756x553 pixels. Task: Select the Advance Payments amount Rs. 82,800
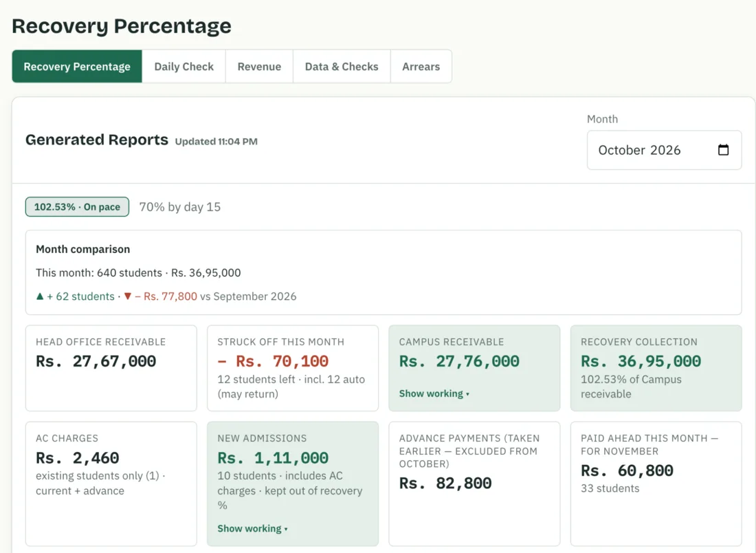point(445,484)
